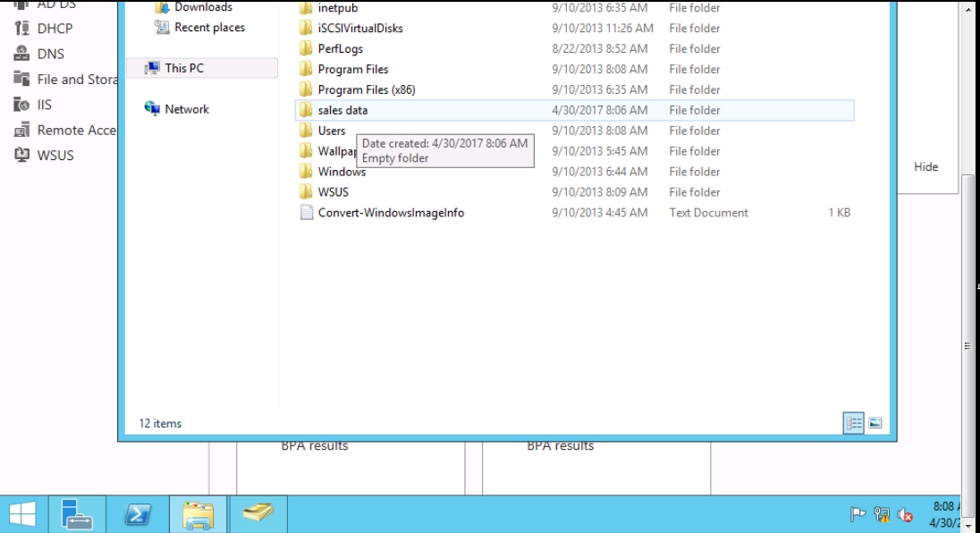The width and height of the screenshot is (980, 533).
Task: Click the muted volume tray icon
Action: [x=905, y=515]
